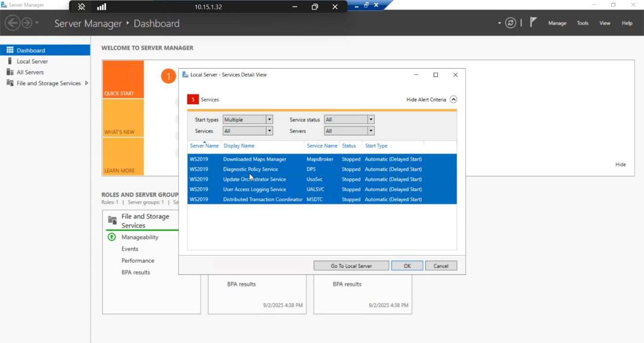
Task: Select the Distributed Transaction Coordinator row
Action: click(x=322, y=199)
